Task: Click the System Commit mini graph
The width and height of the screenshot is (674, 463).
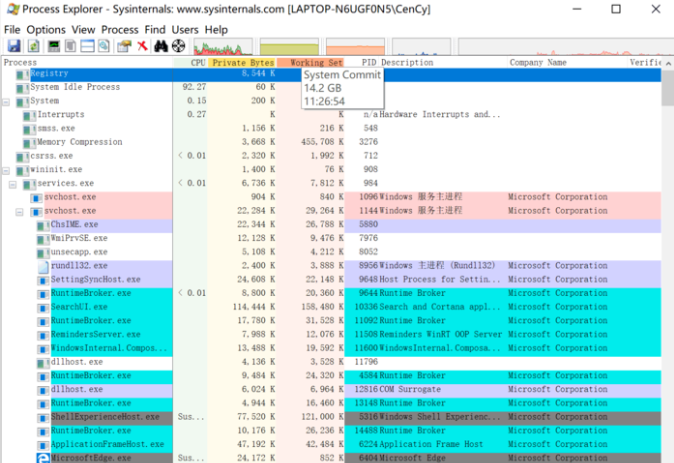Action: (289, 47)
